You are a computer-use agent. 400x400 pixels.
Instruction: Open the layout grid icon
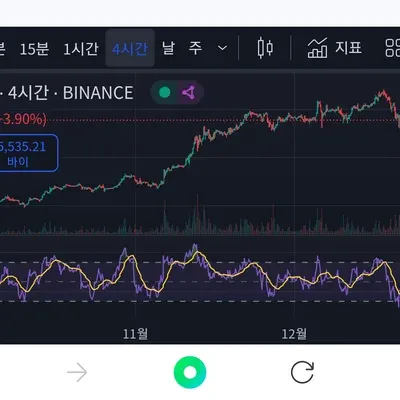(393, 48)
